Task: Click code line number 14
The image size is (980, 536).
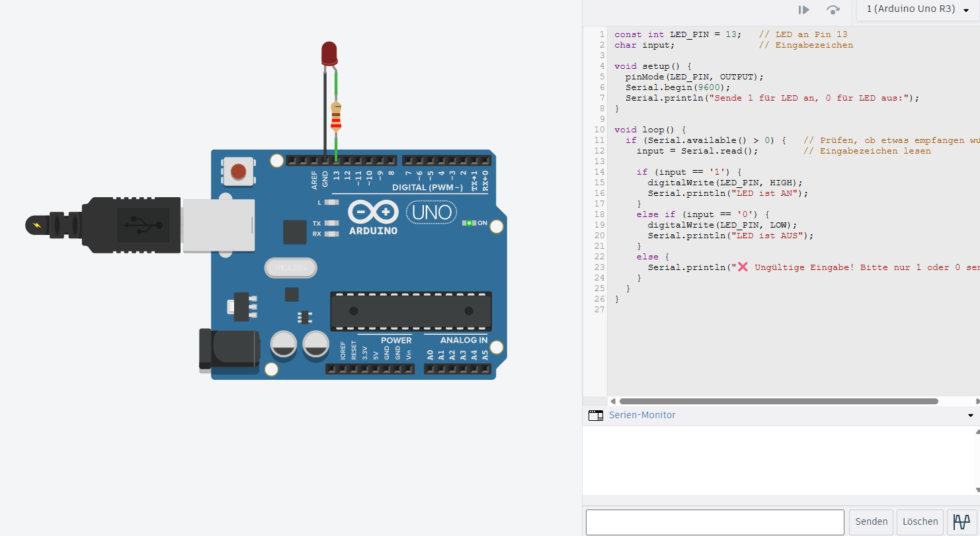Action: pyautogui.click(x=600, y=172)
